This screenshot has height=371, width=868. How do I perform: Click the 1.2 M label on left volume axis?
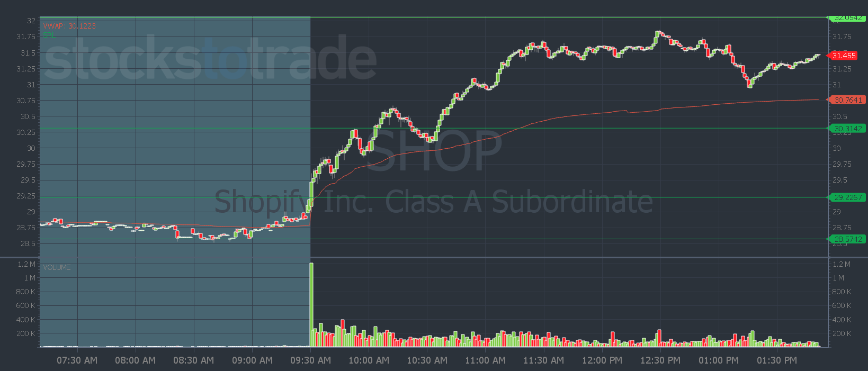26,264
